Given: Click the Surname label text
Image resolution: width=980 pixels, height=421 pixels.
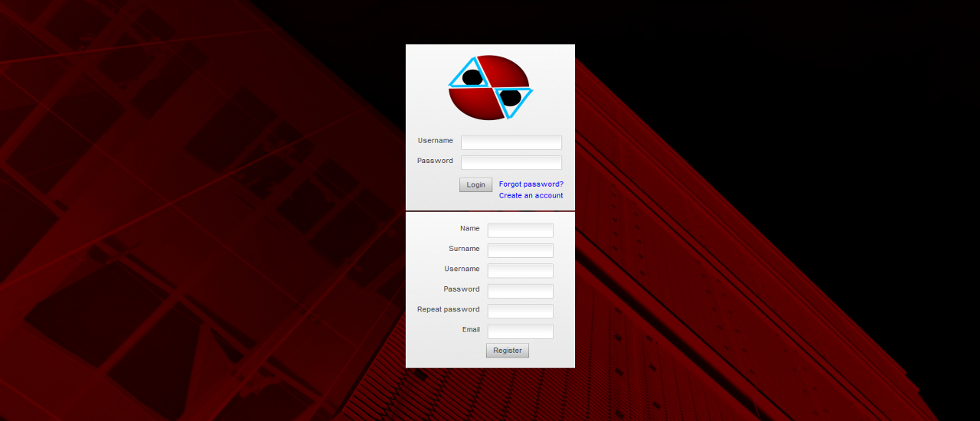Looking at the screenshot, I should (x=464, y=248).
